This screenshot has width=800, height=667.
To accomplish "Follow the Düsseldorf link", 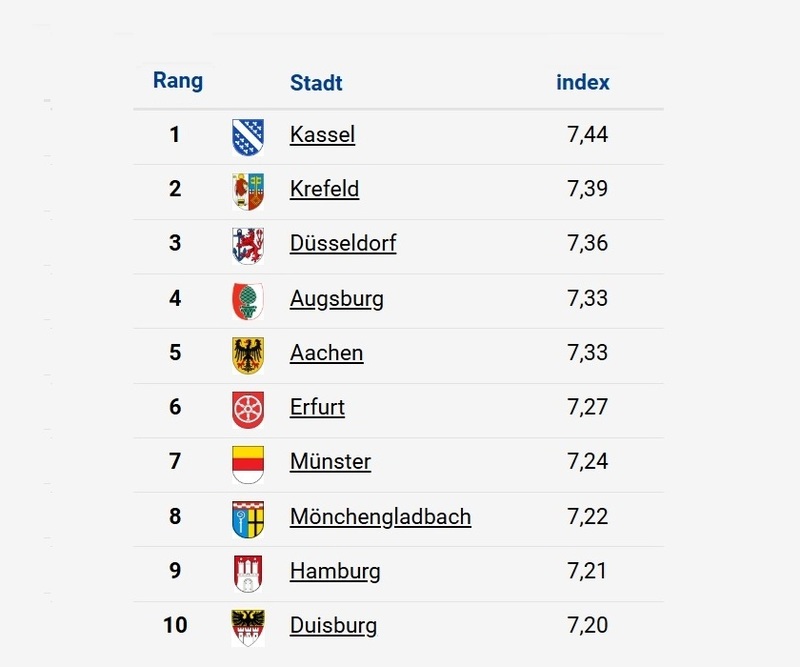I will pos(343,243).
